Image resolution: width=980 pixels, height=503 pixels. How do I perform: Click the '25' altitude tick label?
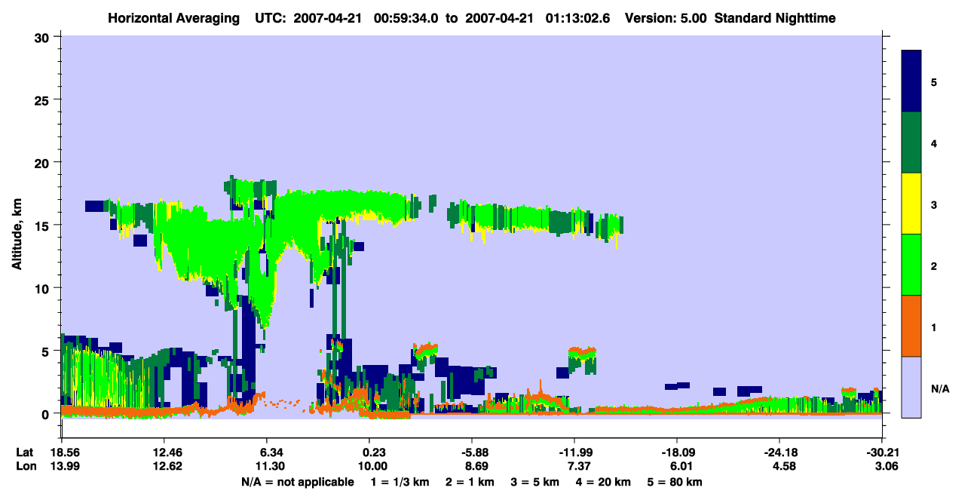(44, 100)
